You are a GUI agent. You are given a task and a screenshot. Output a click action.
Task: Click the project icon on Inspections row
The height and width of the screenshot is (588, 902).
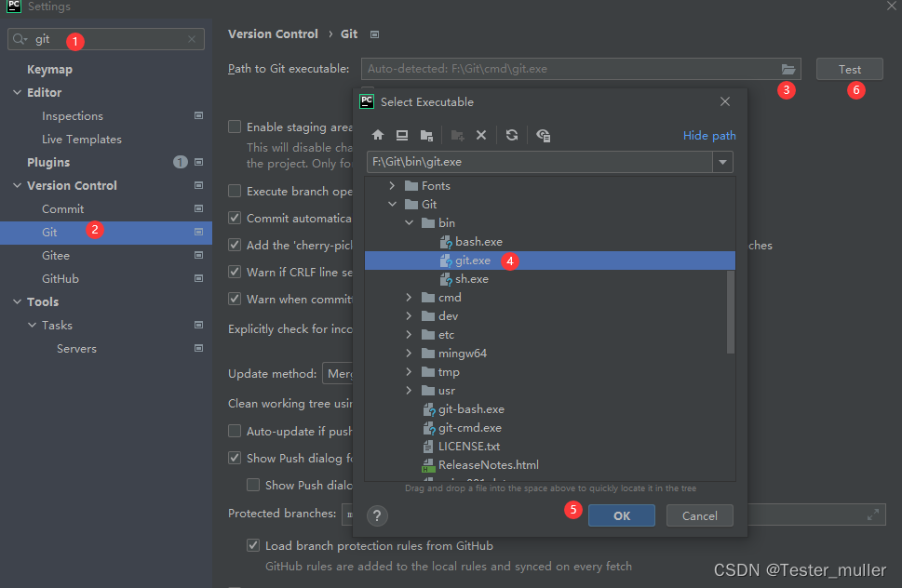[198, 115]
